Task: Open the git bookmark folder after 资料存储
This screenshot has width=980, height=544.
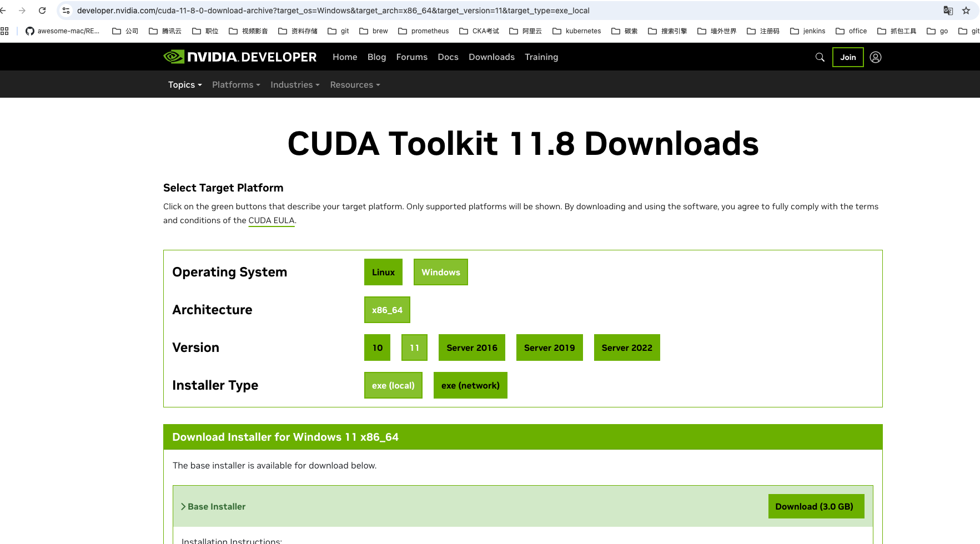Action: coord(338,31)
